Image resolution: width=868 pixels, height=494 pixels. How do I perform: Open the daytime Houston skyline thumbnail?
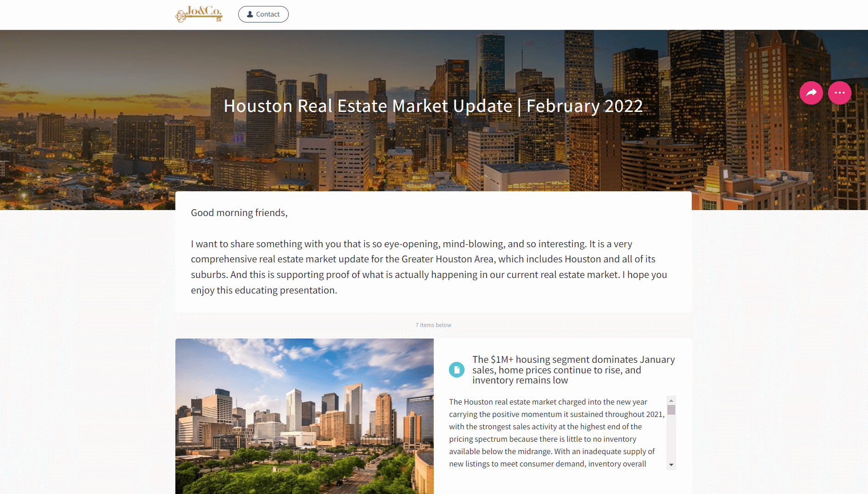[x=304, y=416]
